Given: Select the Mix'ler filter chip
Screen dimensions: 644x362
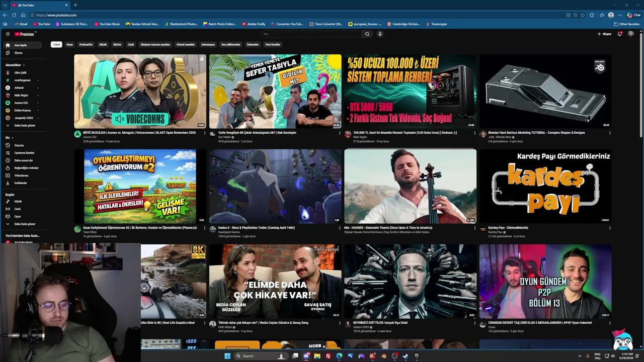Looking at the screenshot, I should point(117,45).
